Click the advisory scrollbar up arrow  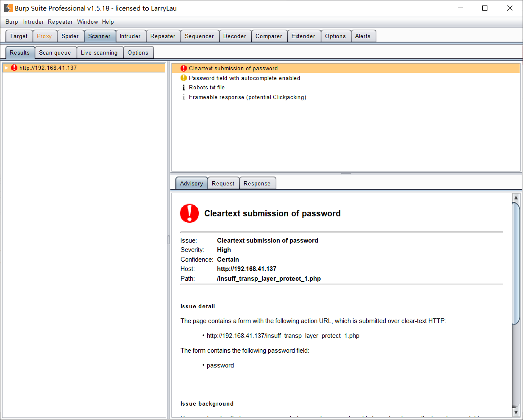tap(516, 198)
